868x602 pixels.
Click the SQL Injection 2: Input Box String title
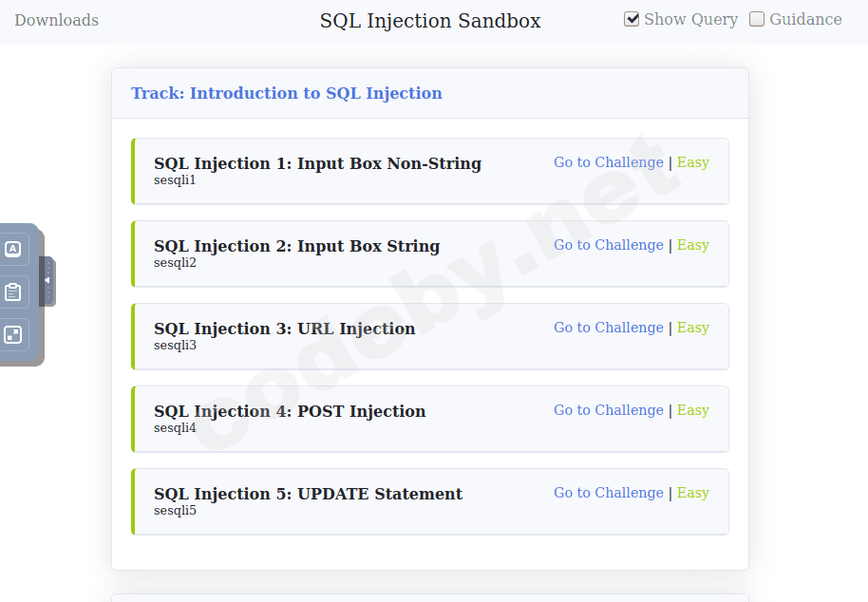[x=296, y=246]
